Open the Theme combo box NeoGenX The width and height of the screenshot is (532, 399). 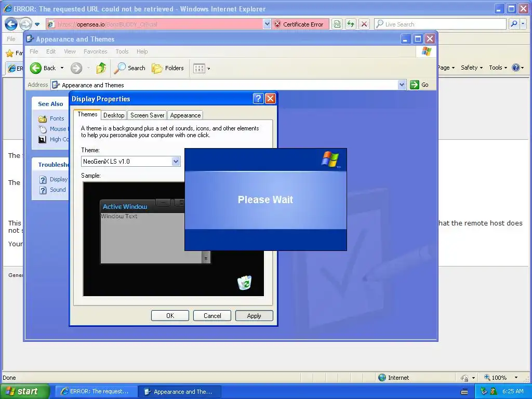click(x=130, y=162)
